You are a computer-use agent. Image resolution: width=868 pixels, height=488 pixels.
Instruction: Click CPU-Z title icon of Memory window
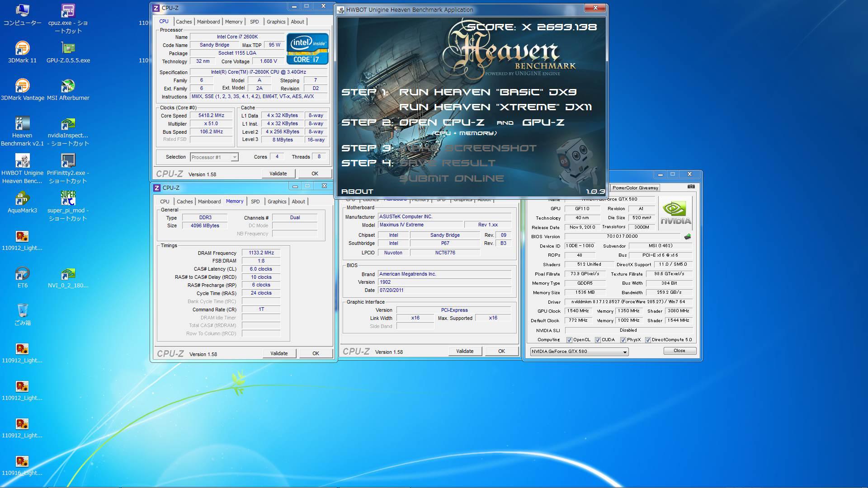(157, 188)
